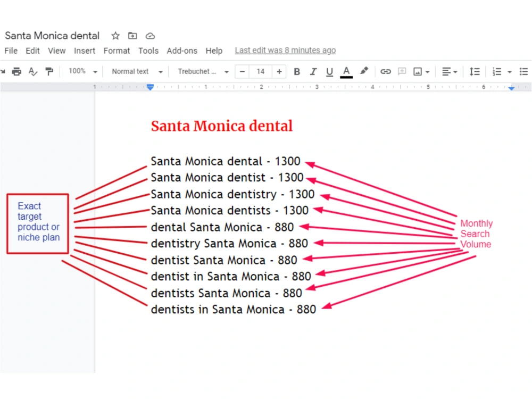Open the text color picker
Viewport: 532px width, 399px height.
(x=346, y=72)
